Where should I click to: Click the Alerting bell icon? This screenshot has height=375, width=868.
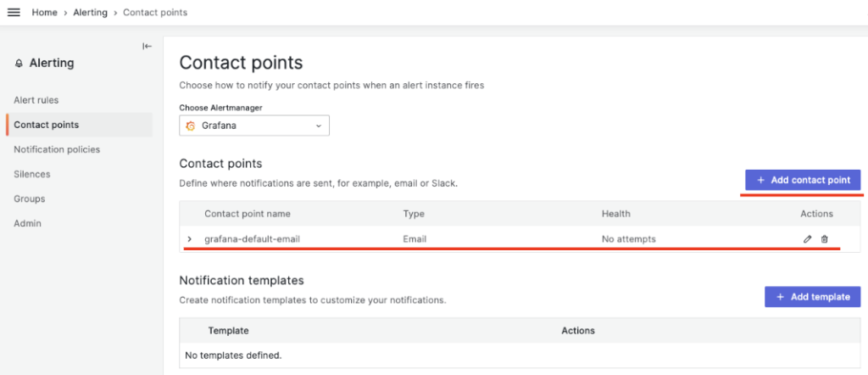coord(19,64)
